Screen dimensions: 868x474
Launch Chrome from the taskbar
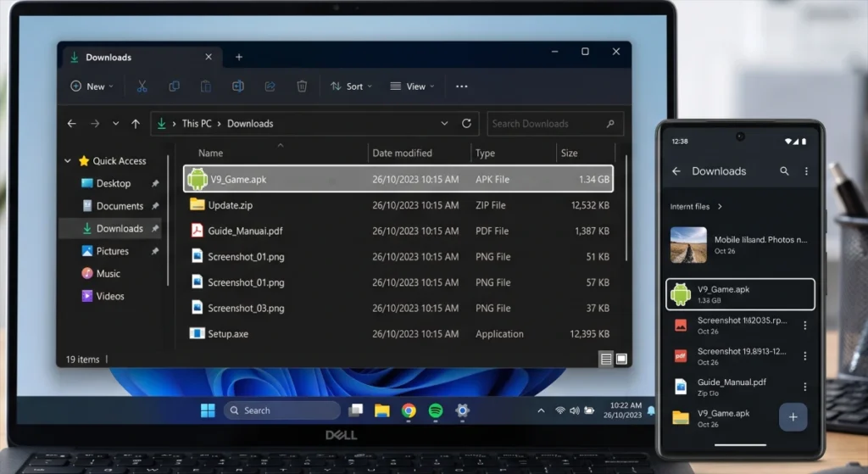409,410
